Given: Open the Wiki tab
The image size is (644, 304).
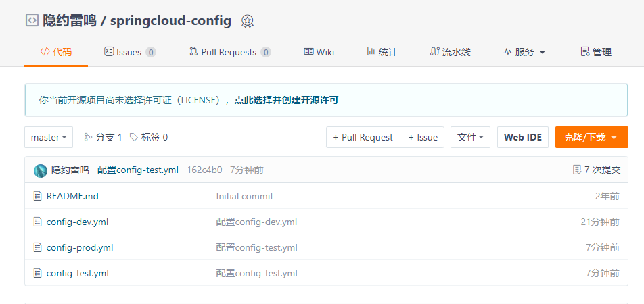Looking at the screenshot, I should pyautogui.click(x=319, y=52).
